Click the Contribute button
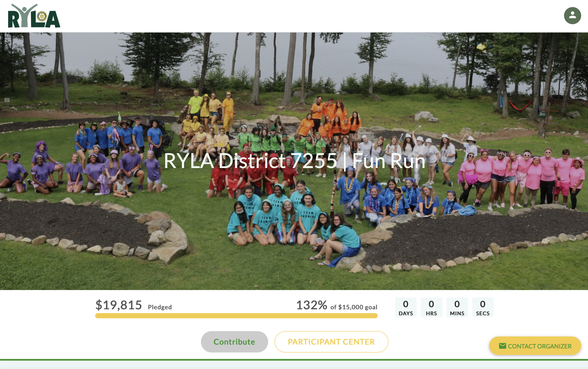The width and height of the screenshot is (588, 369). pyautogui.click(x=234, y=342)
